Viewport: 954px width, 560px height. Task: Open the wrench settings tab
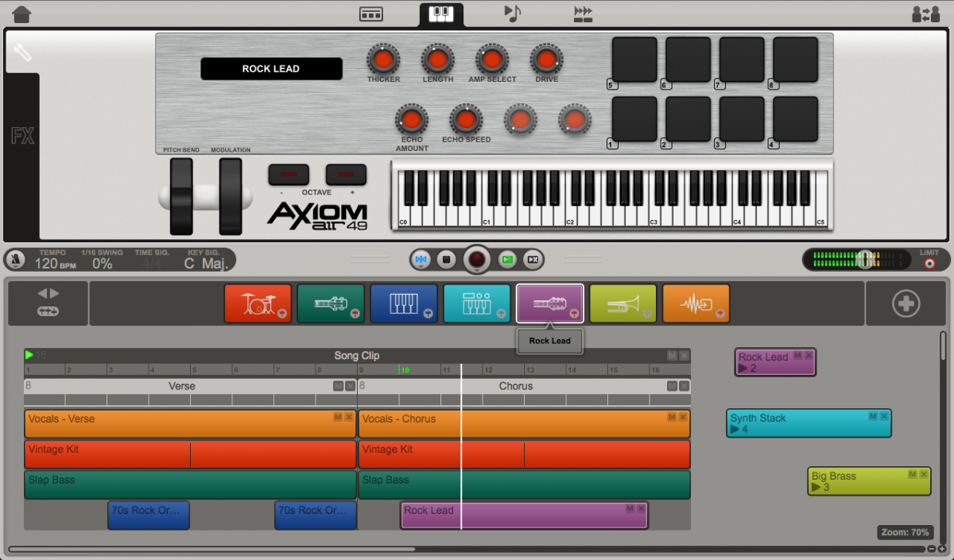[x=22, y=52]
